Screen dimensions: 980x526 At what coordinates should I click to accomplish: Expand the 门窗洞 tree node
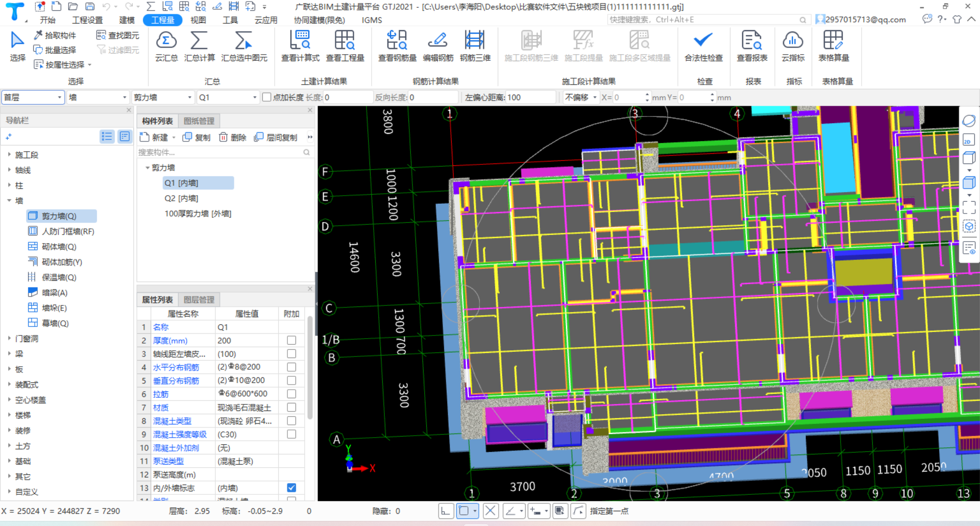pyautogui.click(x=9, y=338)
